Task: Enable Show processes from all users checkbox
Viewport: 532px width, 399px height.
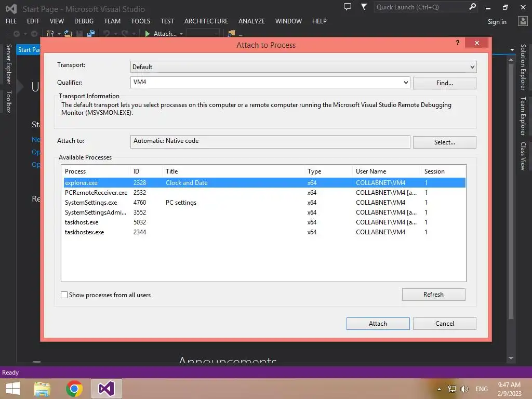Action: (64, 295)
